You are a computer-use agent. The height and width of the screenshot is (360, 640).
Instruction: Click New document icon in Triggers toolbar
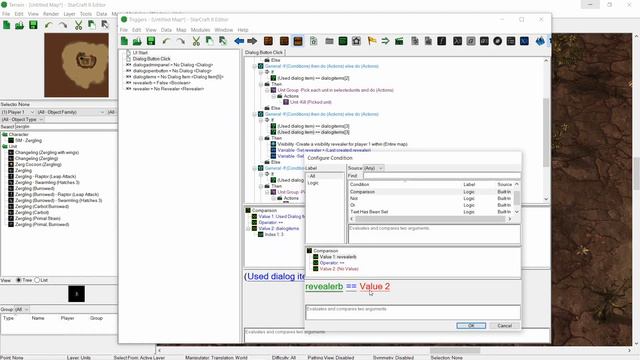pyautogui.click(x=124, y=41)
